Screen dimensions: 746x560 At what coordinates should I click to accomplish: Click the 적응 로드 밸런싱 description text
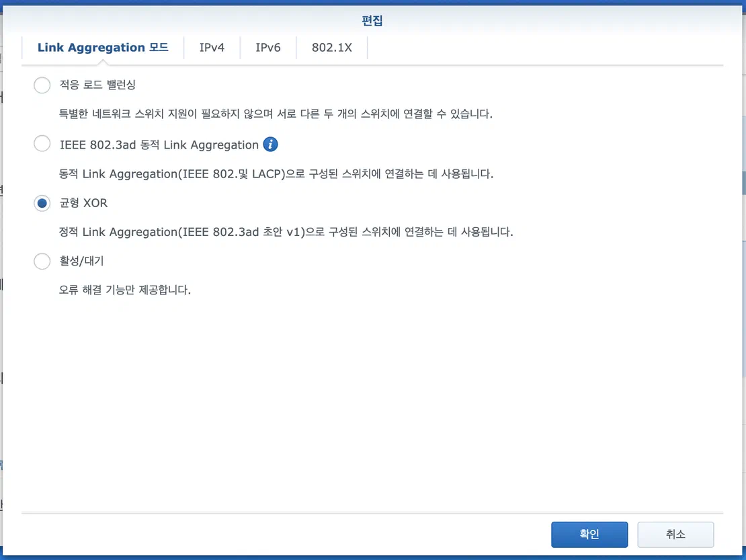tap(276, 114)
